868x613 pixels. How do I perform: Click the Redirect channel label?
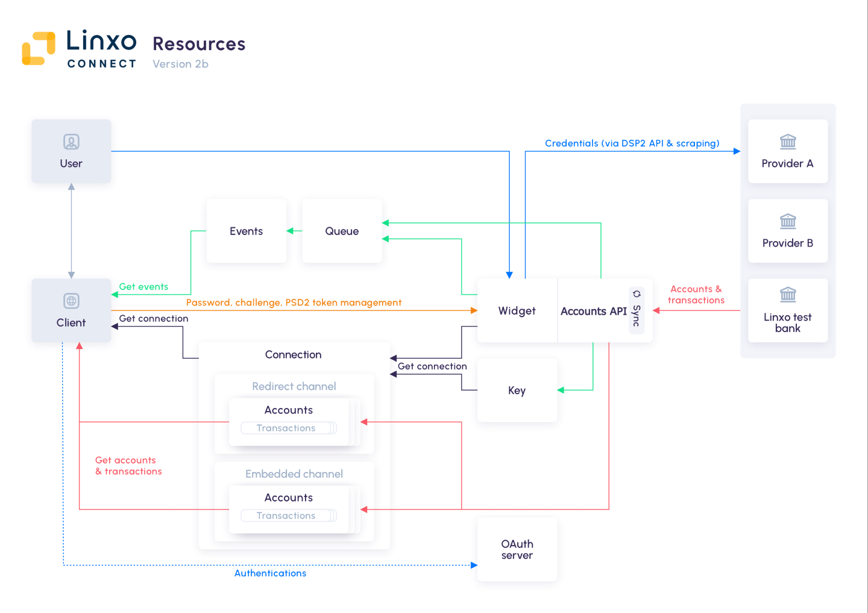coord(294,386)
